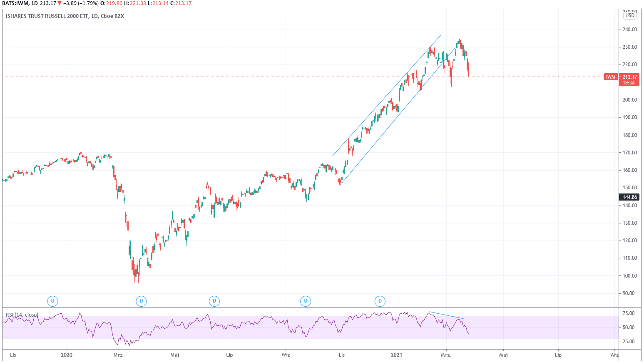Click the 100.00 price axis label
Image resolution: width=644 pixels, height=362 pixels.
click(x=630, y=276)
